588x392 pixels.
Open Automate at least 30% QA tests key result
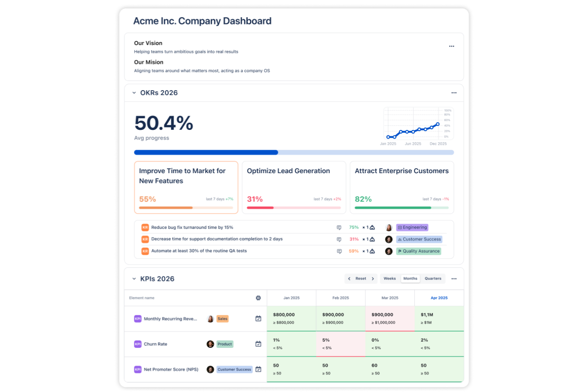(x=199, y=251)
